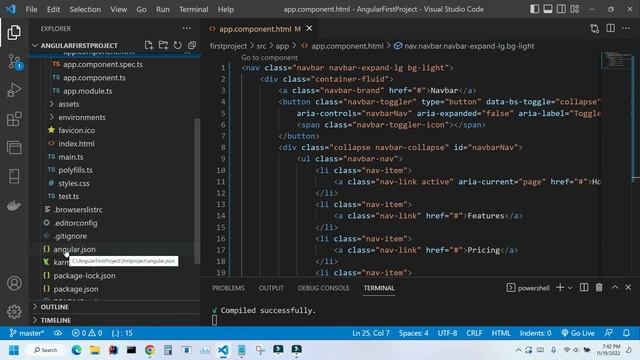640x360 pixels.
Task: Open the Run and Debug view
Action: [x=14, y=90]
